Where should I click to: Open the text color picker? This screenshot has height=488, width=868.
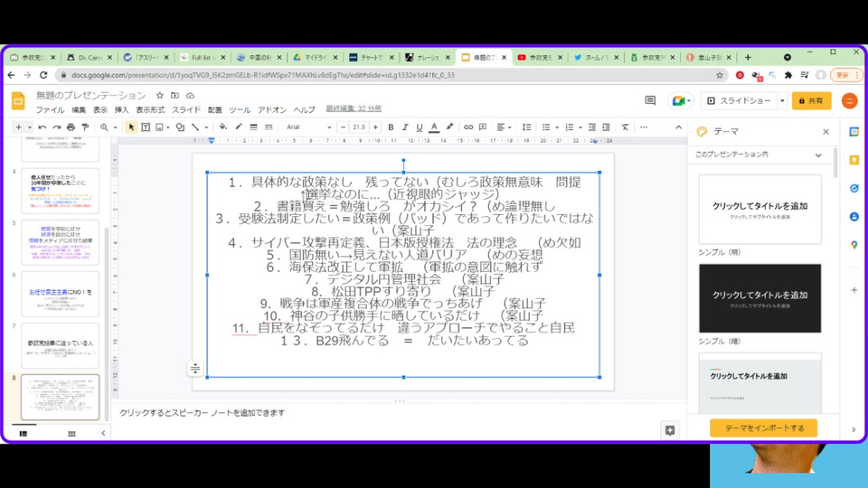pyautogui.click(x=434, y=127)
